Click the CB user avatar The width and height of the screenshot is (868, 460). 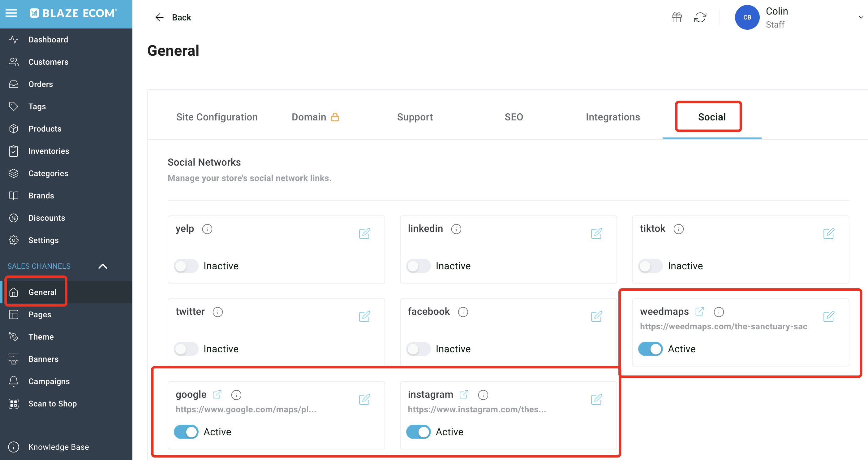click(747, 17)
